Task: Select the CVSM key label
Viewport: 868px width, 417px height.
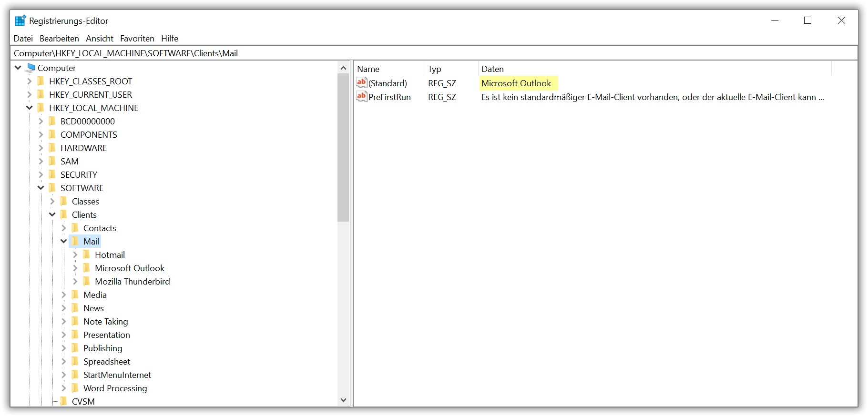Action: [83, 401]
